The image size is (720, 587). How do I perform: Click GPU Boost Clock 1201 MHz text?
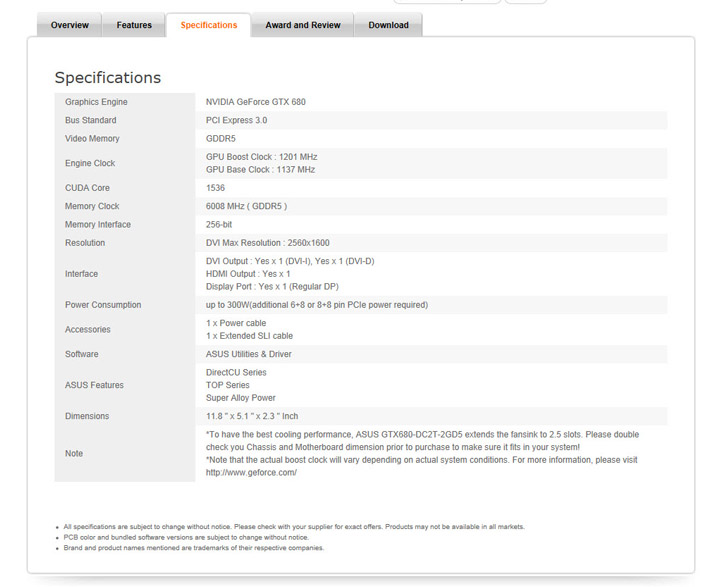(x=261, y=157)
